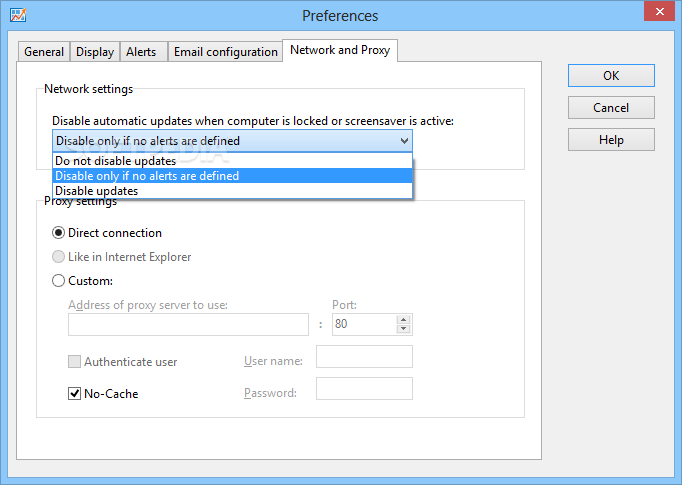Choose Like in Internet Explorer option
The height and width of the screenshot is (485, 682).
(x=58, y=257)
